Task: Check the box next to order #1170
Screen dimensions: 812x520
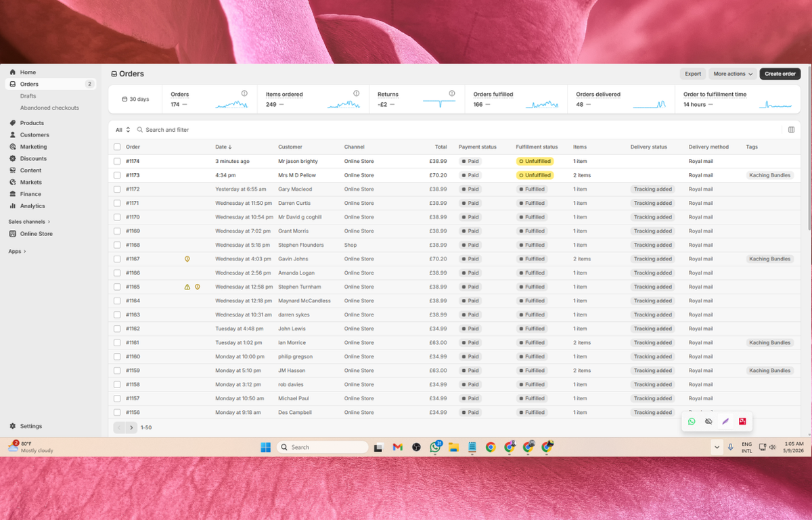Action: pos(117,217)
